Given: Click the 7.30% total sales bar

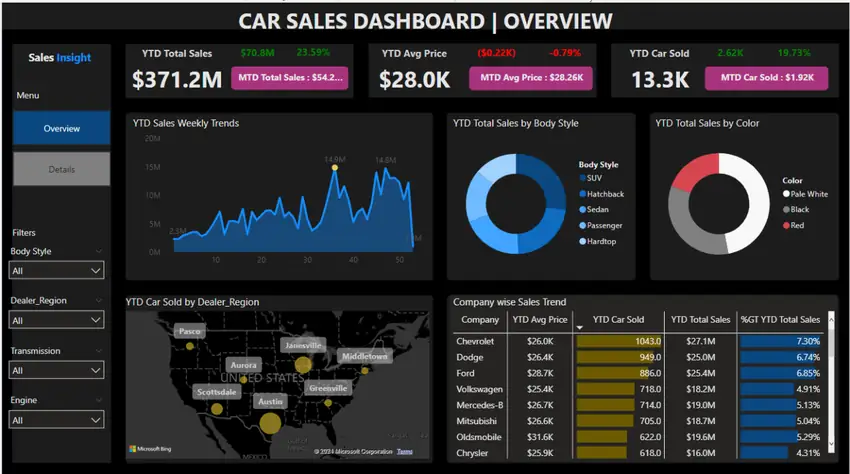Looking at the screenshot, I should click(780, 341).
